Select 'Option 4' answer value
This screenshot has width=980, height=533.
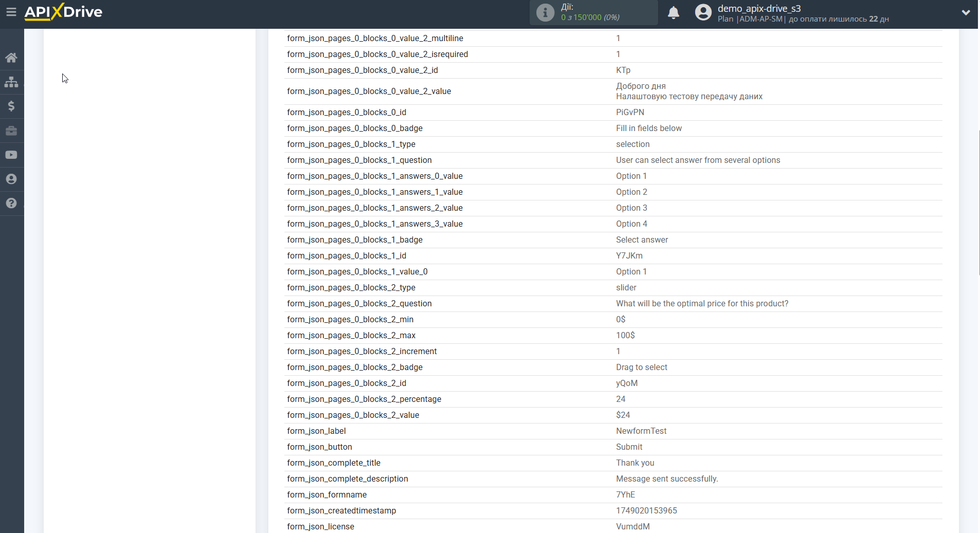pyautogui.click(x=631, y=224)
